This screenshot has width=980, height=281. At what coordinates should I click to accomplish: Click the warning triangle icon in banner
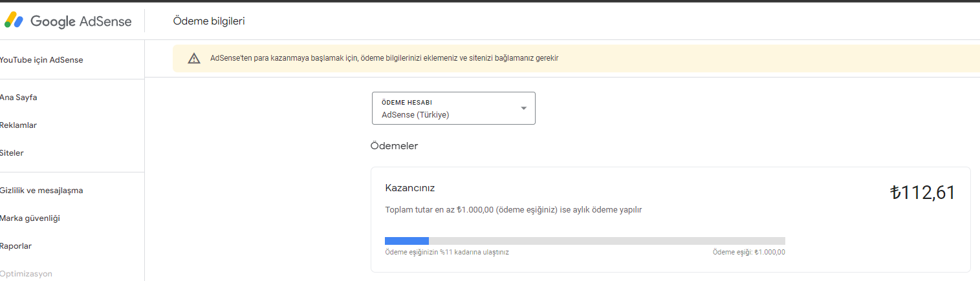click(194, 58)
